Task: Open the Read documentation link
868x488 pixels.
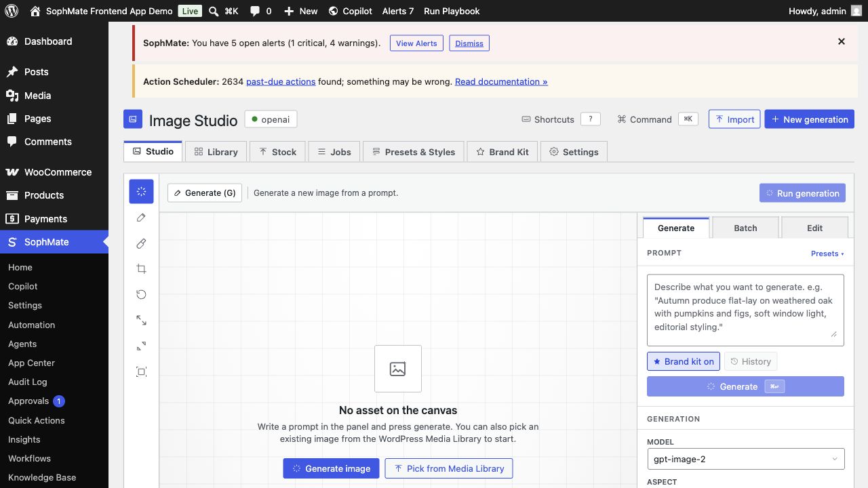Action: pos(501,81)
